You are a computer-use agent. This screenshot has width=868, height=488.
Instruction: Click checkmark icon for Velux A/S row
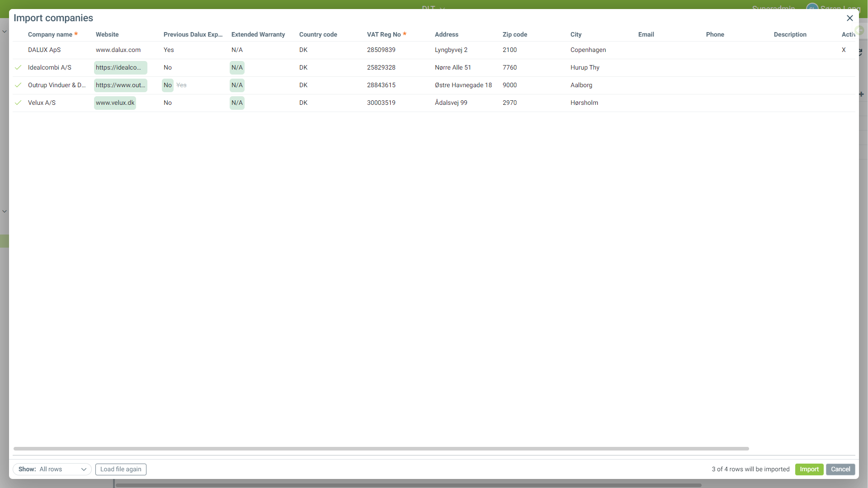click(x=18, y=103)
